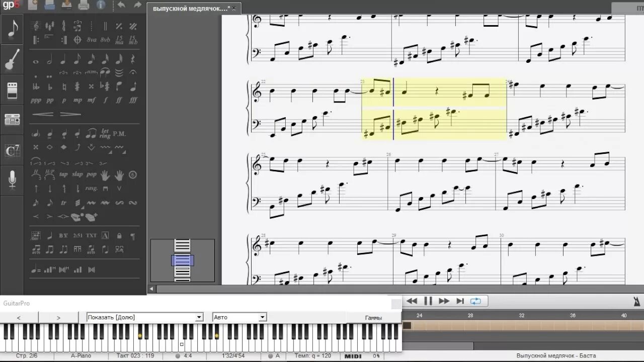Apply the double flat accidental
This screenshot has height=362, width=644.
(36, 86)
